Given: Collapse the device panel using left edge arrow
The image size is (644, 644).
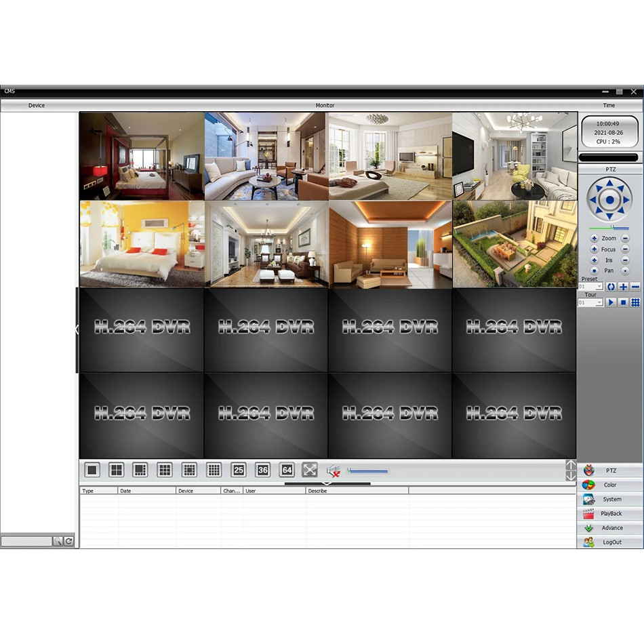Looking at the screenshot, I should click(x=77, y=329).
